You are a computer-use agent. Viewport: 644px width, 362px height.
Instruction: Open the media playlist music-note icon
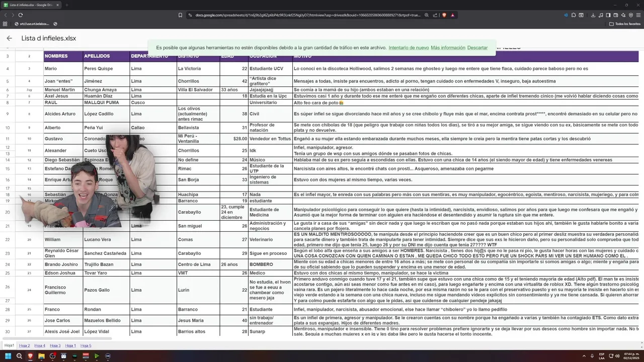click(x=601, y=15)
